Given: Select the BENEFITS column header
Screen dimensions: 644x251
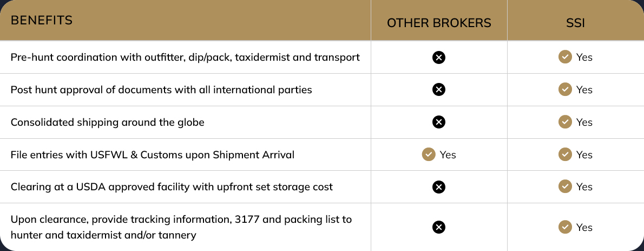Looking at the screenshot, I should [x=42, y=20].
